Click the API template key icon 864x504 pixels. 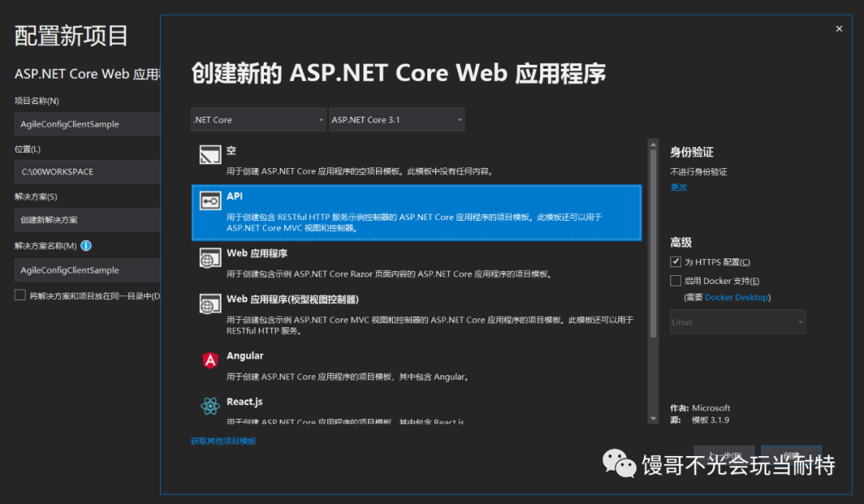210,201
